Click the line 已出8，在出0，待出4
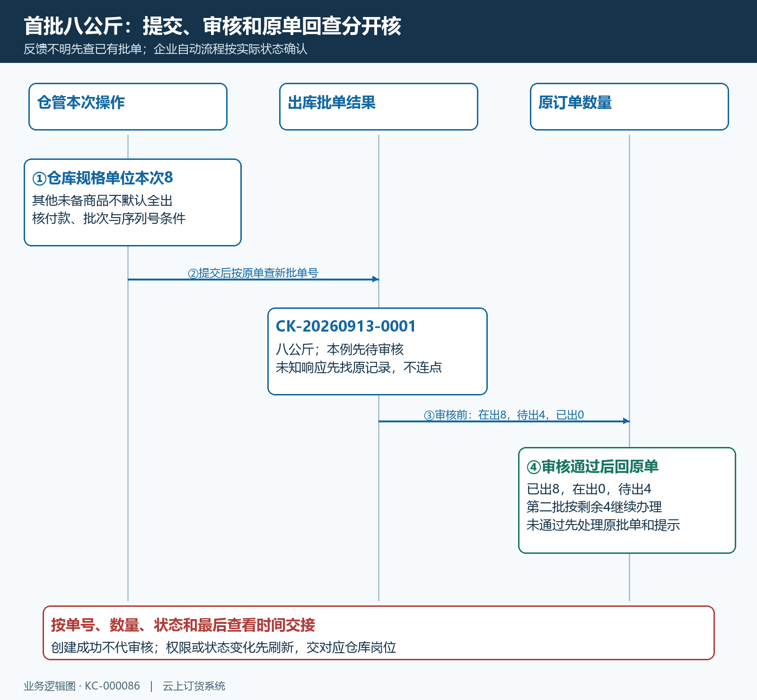Viewport: 757px width, 700px height. click(589, 489)
